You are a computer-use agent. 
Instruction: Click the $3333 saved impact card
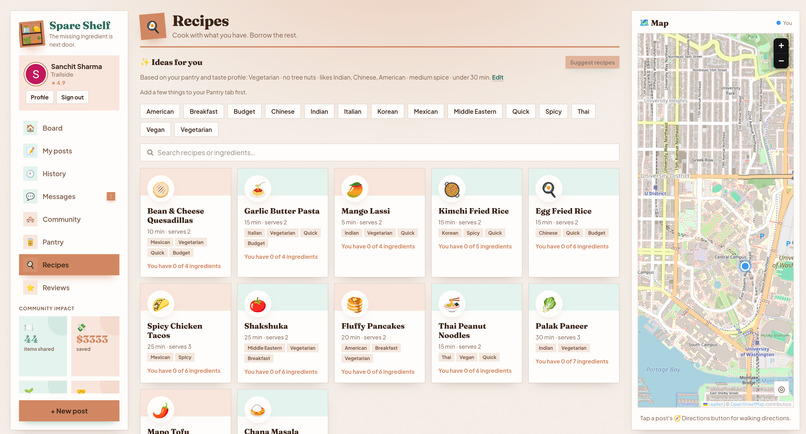coord(95,346)
